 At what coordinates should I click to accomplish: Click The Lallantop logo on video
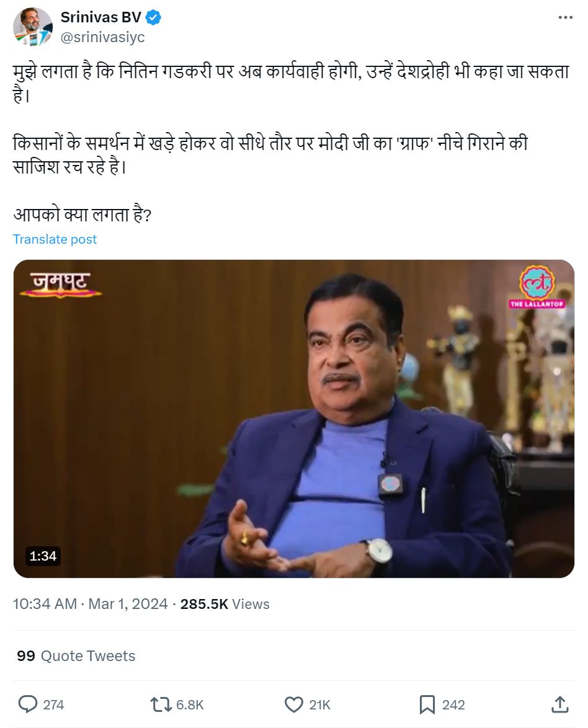(537, 287)
